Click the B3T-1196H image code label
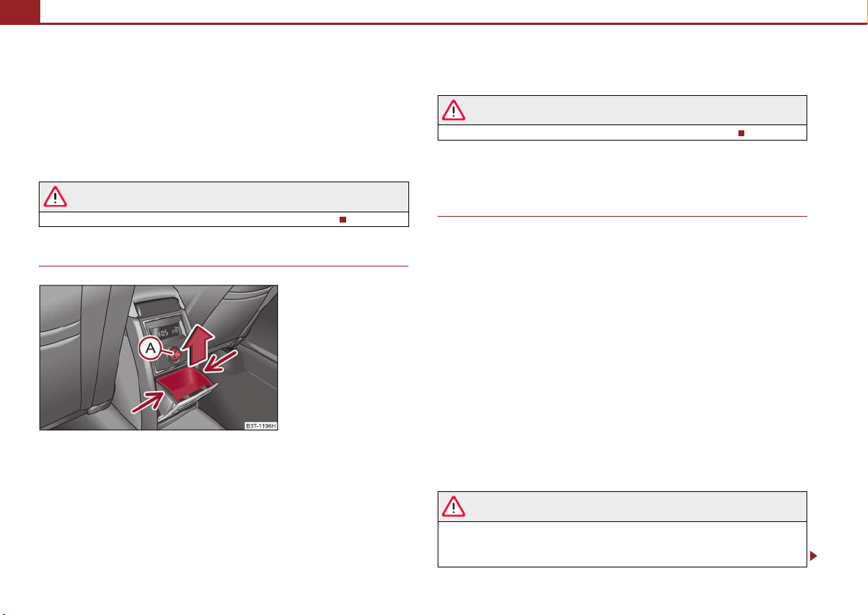 click(261, 425)
